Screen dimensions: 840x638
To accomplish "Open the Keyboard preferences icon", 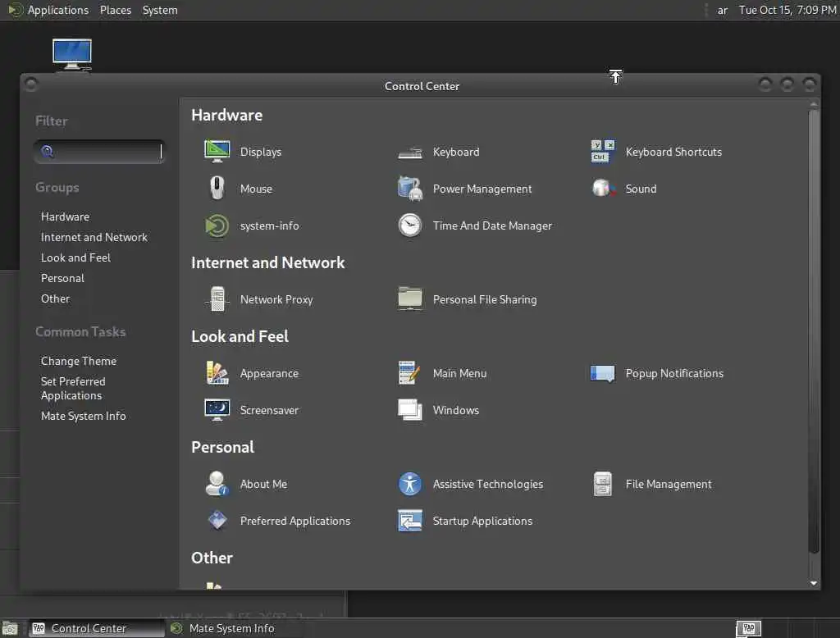I will pyautogui.click(x=410, y=153).
